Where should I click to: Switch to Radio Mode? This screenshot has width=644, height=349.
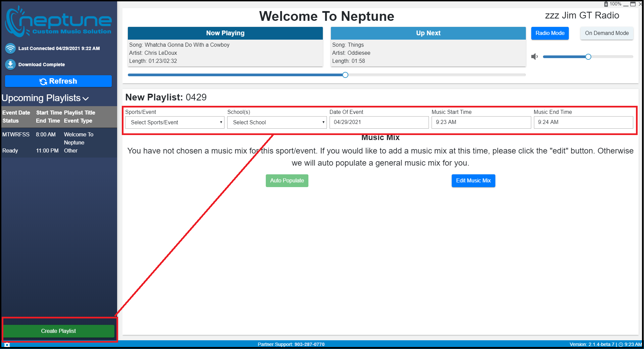click(550, 33)
